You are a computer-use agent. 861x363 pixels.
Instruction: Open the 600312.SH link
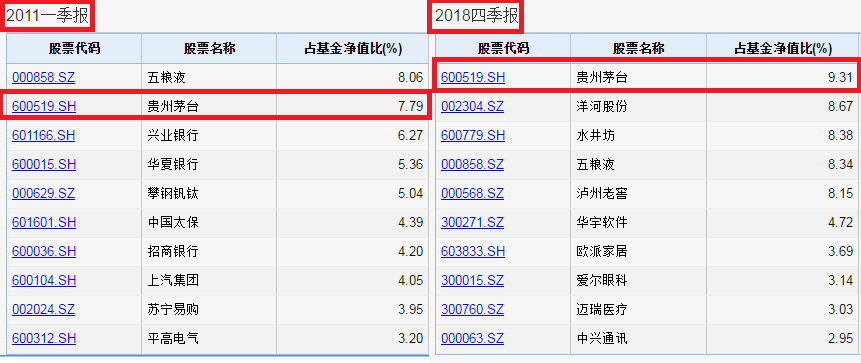click(x=43, y=338)
